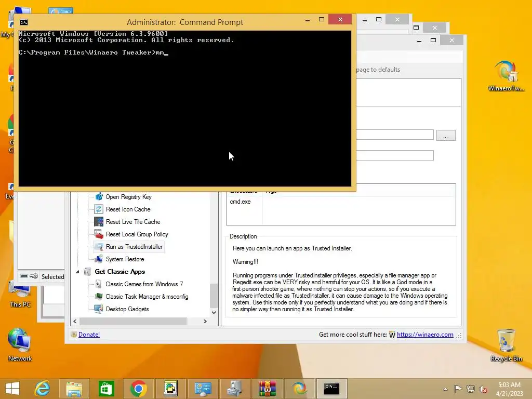Image resolution: width=532 pixels, height=399 pixels.
Task: Click the tree vertical scrollbar thumb
Action: click(x=214, y=295)
